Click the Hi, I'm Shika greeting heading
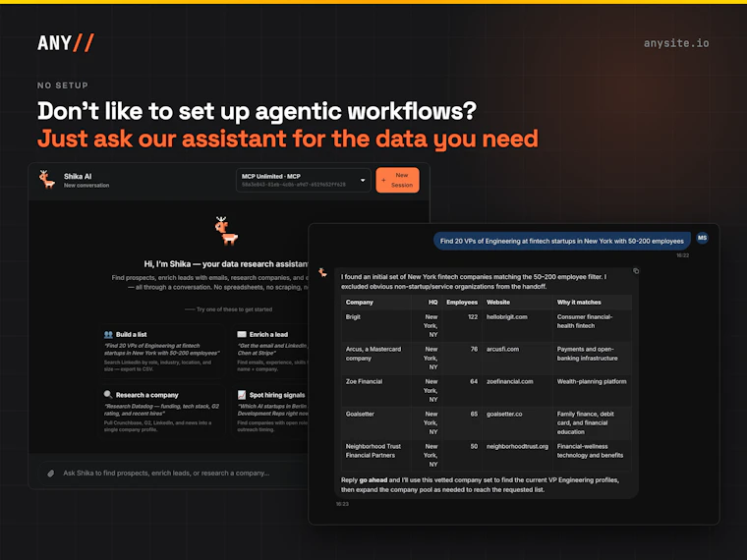This screenshot has width=747, height=560. [x=226, y=264]
